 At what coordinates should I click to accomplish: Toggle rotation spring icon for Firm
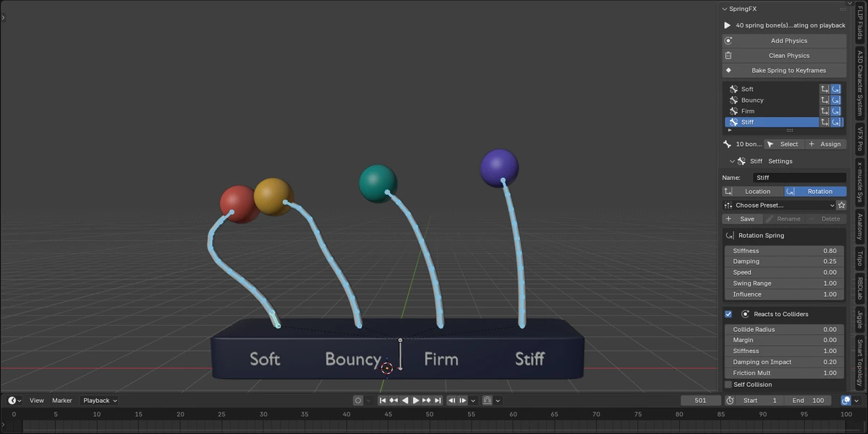pos(836,111)
